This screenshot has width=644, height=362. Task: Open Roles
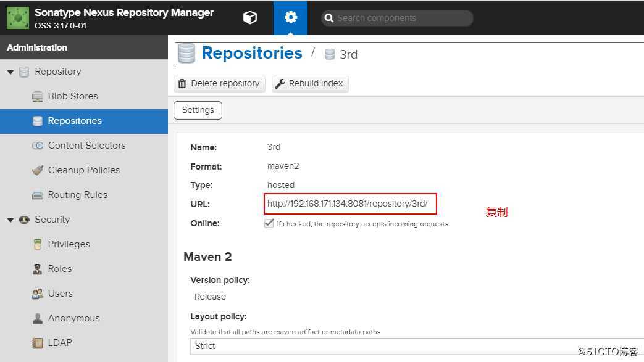click(59, 268)
